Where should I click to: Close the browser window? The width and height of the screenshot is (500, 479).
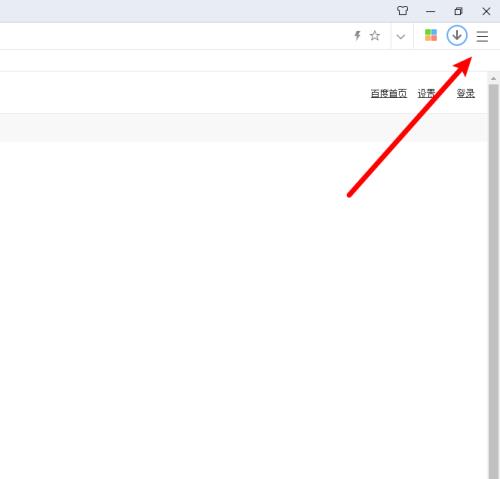click(486, 11)
